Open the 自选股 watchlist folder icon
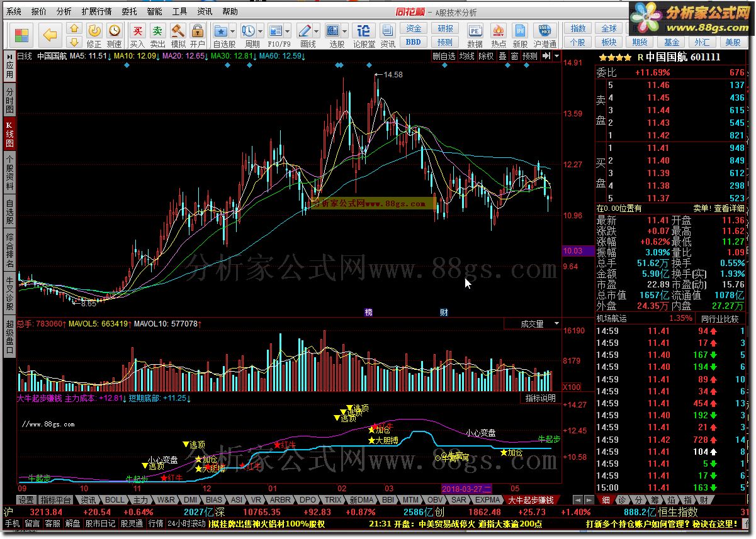This screenshot has width=756, height=539. click(x=221, y=30)
